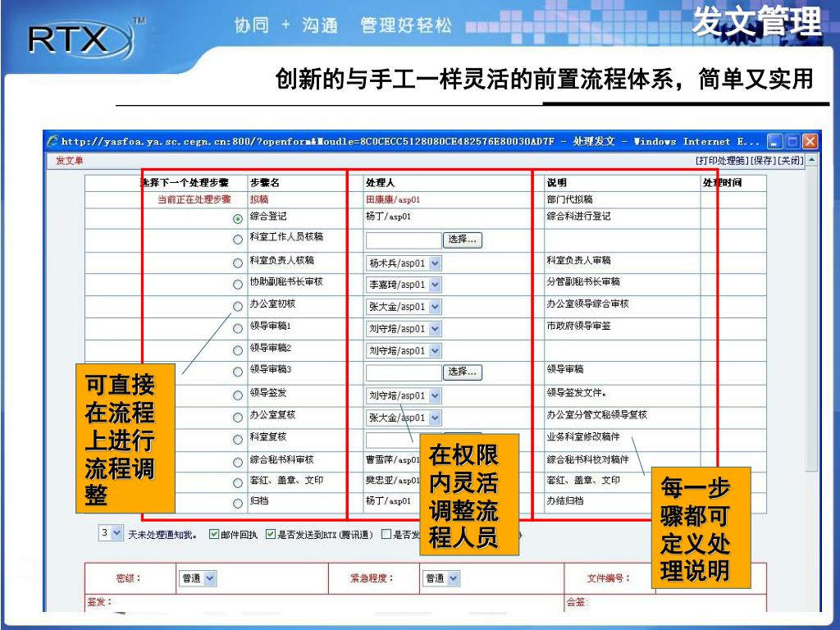Image resolution: width=840 pixels, height=630 pixels.
Task: Select the 领导签发 radio button
Action: [x=238, y=395]
